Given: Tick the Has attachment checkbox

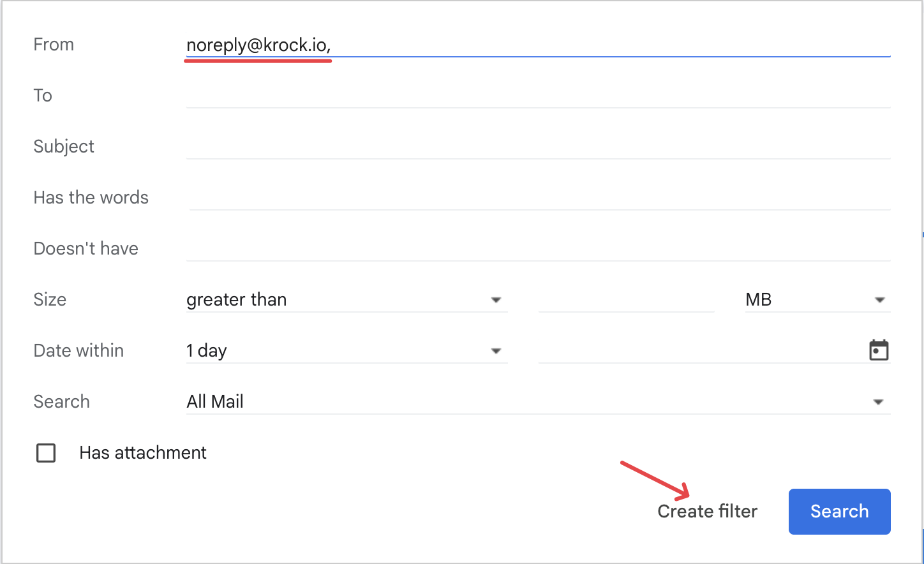Looking at the screenshot, I should pos(46,453).
